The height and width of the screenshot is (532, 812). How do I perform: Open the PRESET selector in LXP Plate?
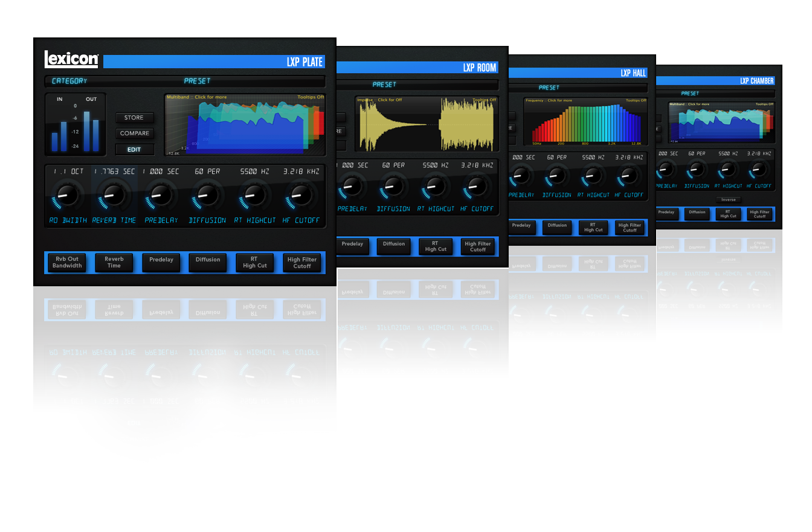[x=197, y=81]
